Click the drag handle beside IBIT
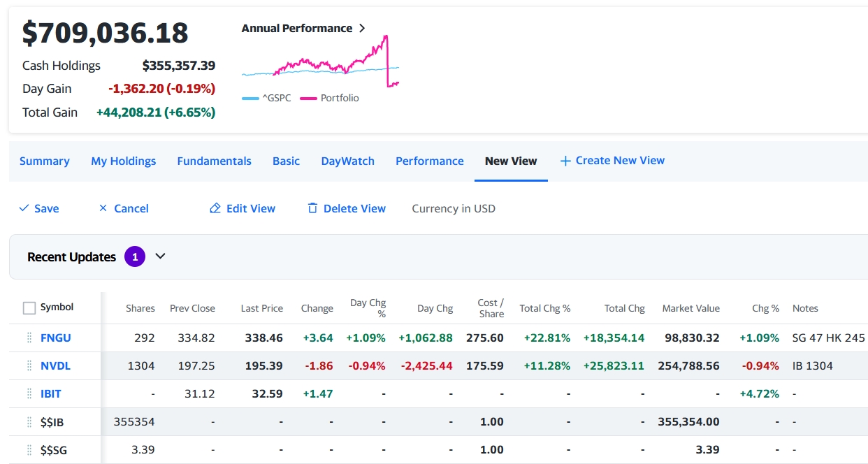The image size is (868, 464). point(29,393)
